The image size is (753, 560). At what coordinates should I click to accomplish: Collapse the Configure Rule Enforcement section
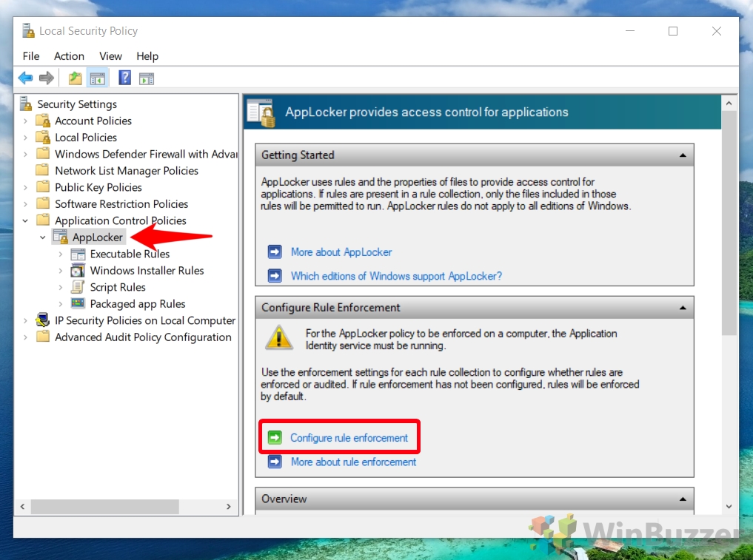pos(683,308)
